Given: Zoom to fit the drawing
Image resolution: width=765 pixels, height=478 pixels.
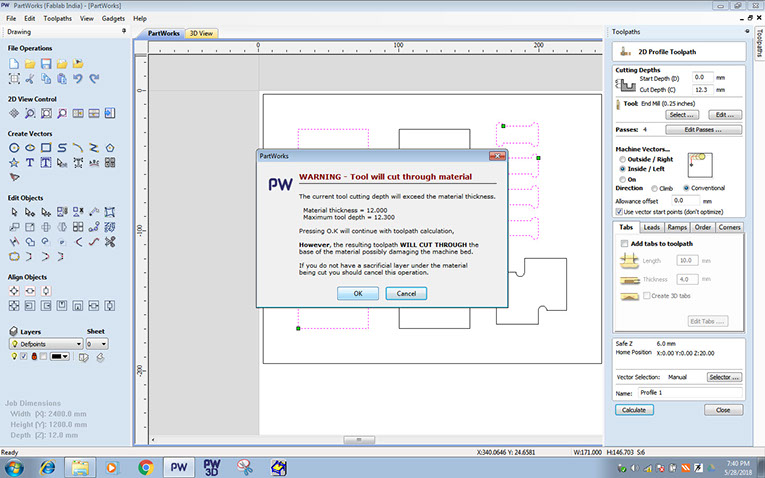Looking at the screenshot, I should [46, 113].
